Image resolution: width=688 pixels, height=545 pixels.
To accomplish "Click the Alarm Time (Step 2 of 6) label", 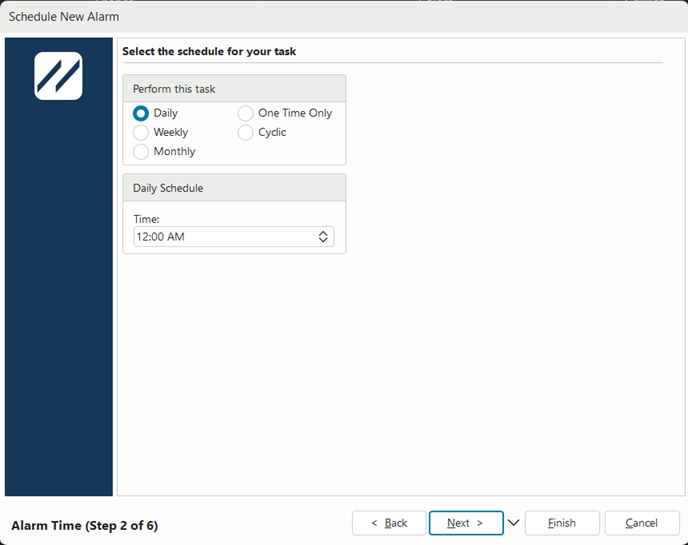I will click(x=85, y=525).
